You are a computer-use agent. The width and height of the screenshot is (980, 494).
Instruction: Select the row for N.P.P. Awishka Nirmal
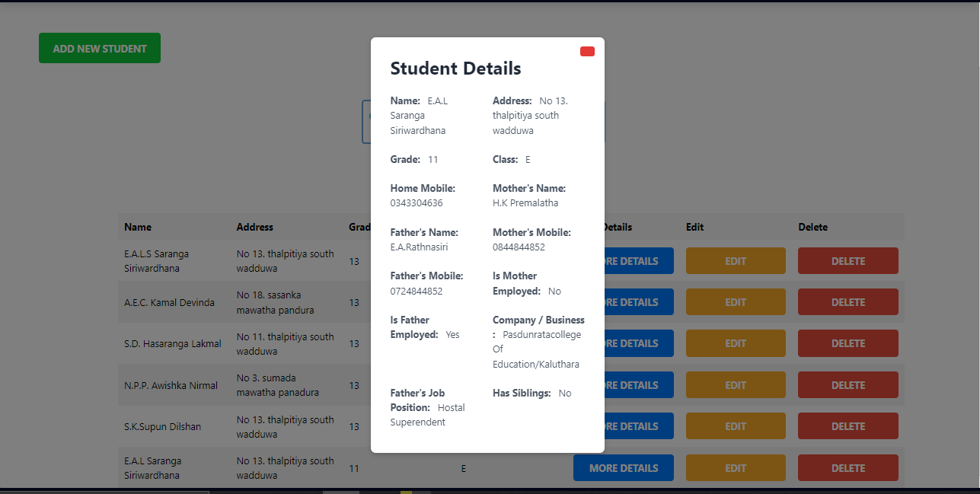172,384
